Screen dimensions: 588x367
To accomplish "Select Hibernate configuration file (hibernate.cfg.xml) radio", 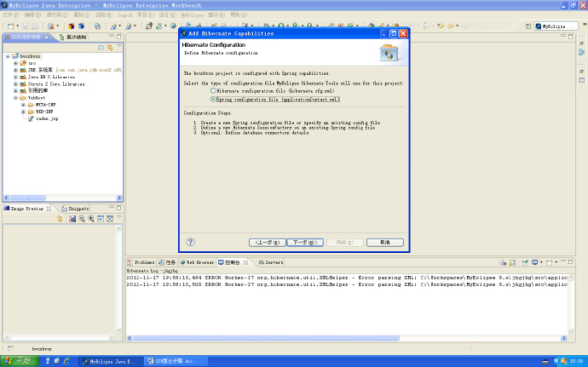I will 213,91.
